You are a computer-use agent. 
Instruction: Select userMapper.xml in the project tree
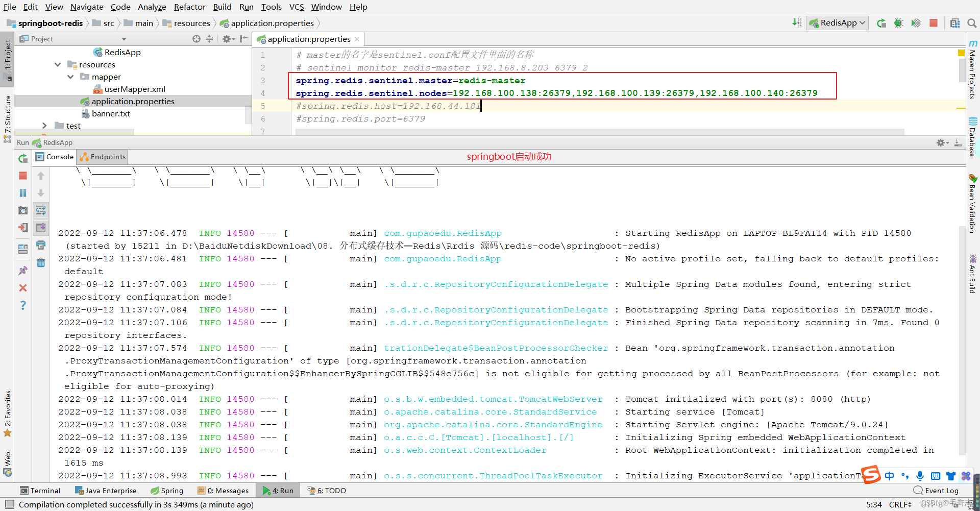[x=135, y=89]
